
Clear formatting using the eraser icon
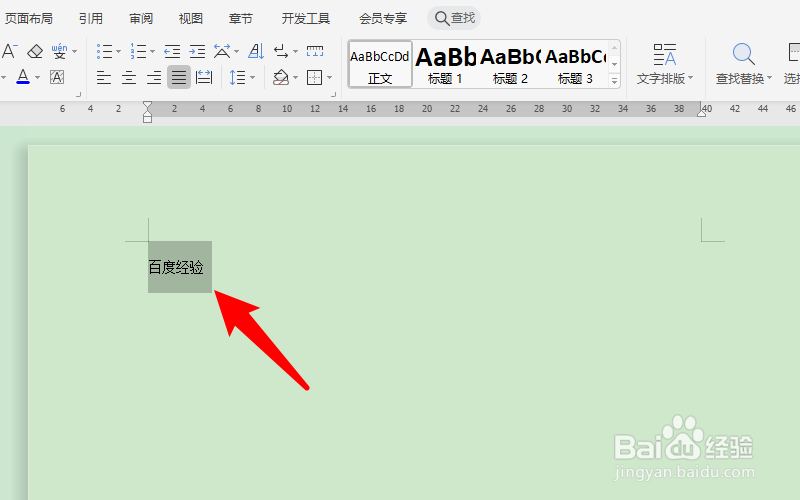[35, 51]
